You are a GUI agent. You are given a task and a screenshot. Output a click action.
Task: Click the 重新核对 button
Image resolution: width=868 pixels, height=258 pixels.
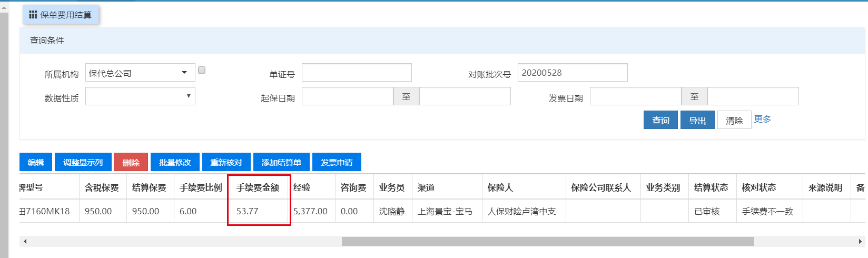click(226, 162)
